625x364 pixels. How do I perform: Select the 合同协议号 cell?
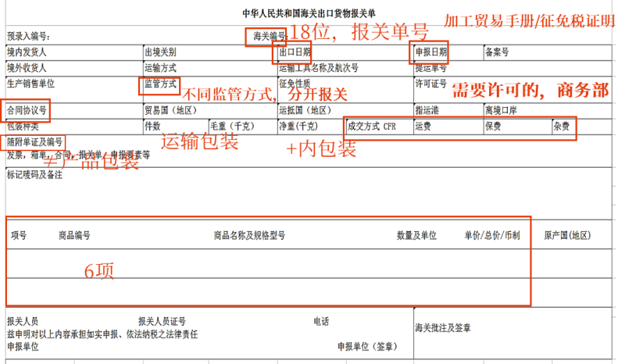coord(74,111)
